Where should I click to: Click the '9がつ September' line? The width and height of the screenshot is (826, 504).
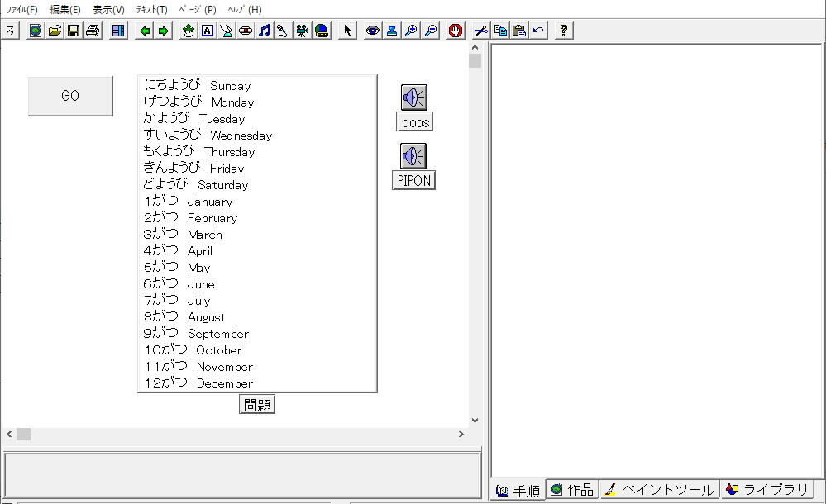coord(196,333)
